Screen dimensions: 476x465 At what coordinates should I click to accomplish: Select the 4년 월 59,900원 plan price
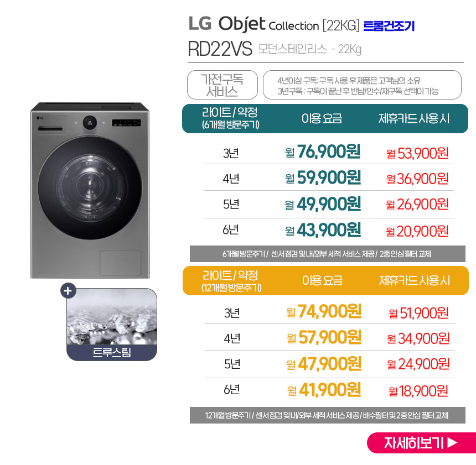323,177
